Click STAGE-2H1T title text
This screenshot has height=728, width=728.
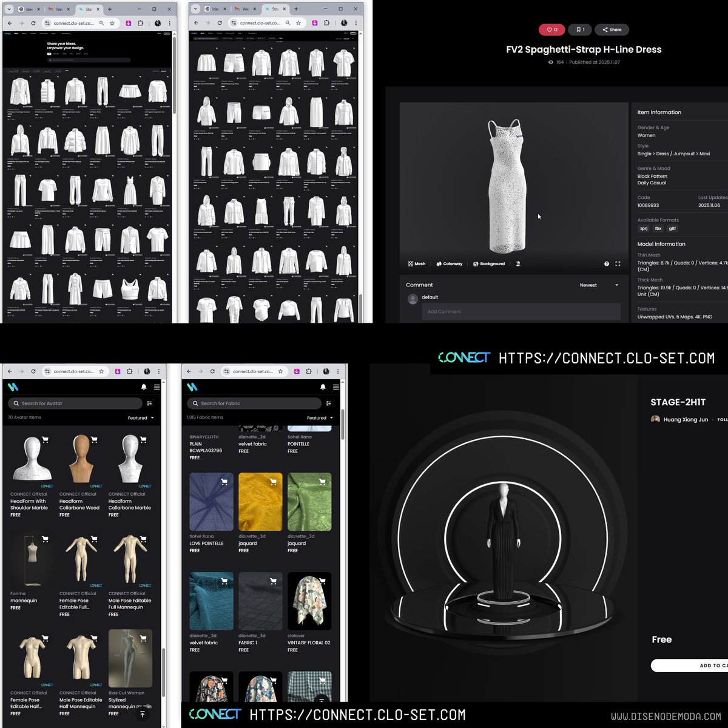pyautogui.click(x=678, y=402)
